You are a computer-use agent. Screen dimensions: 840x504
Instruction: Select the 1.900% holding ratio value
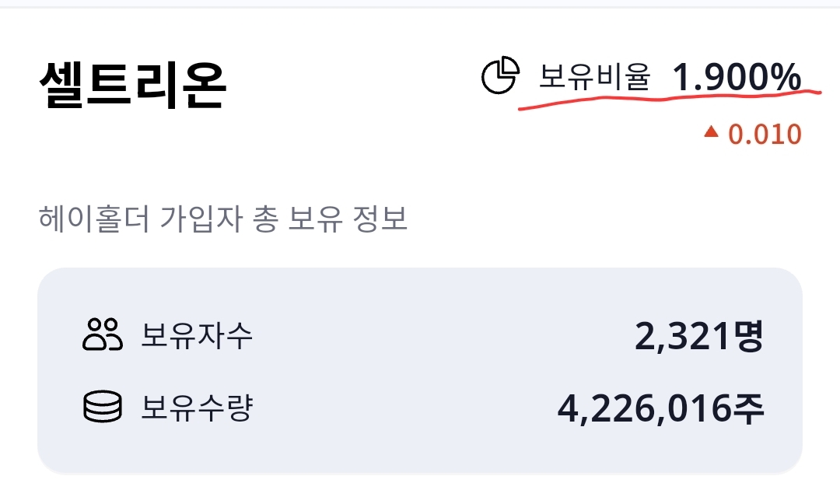tap(737, 76)
